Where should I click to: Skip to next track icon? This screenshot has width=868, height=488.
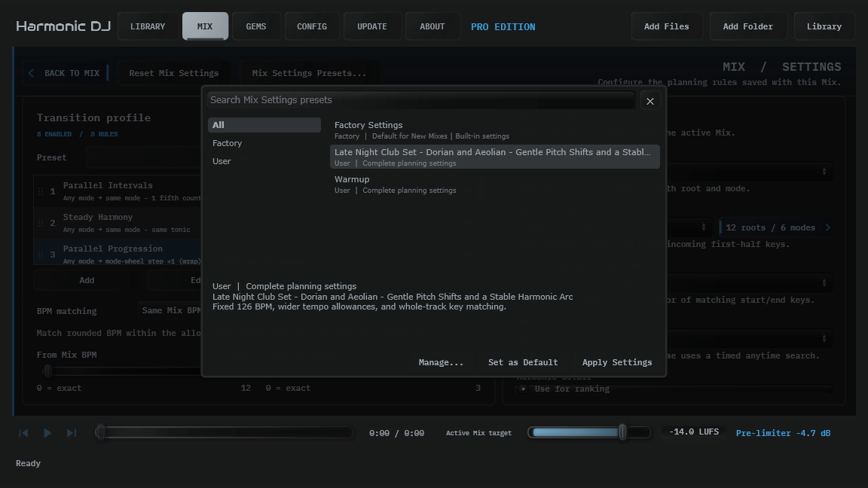click(72, 433)
